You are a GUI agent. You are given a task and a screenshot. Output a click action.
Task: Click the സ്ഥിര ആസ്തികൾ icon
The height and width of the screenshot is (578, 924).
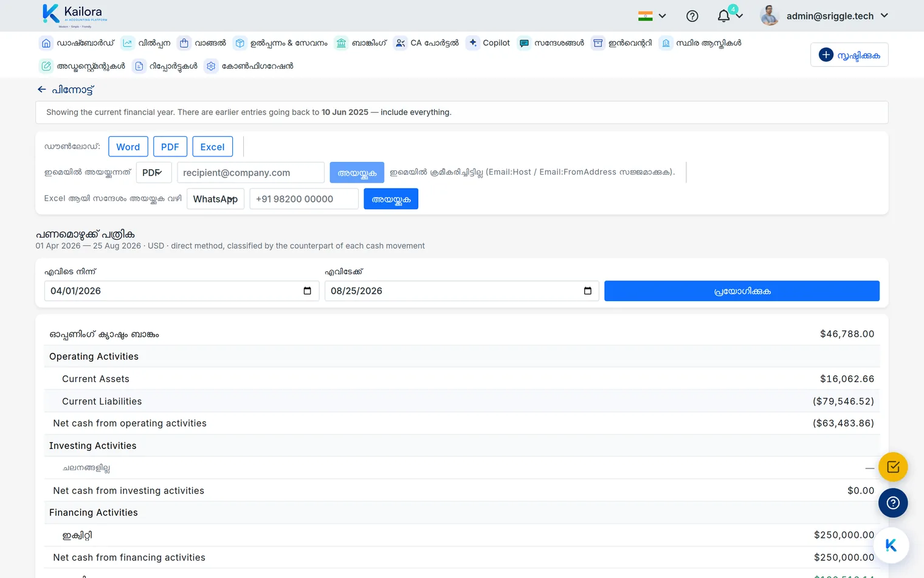(x=666, y=43)
